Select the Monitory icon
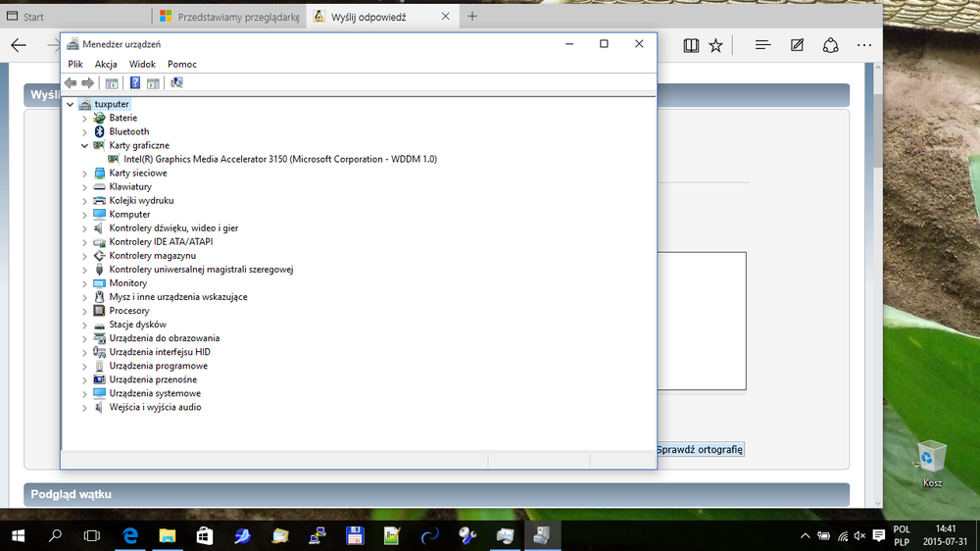 [x=99, y=282]
